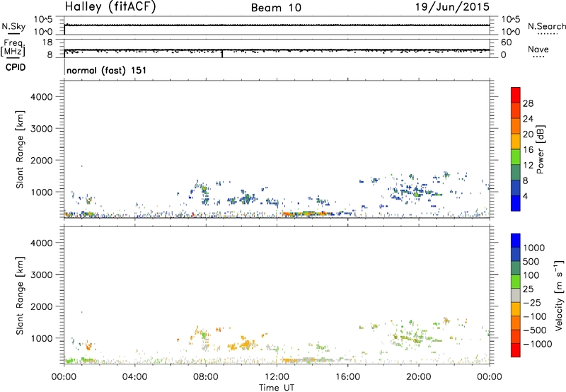Image resolution: width=566 pixels, height=392 pixels.
Task: Click the 'N.Search' legend label
Action: 547,26
